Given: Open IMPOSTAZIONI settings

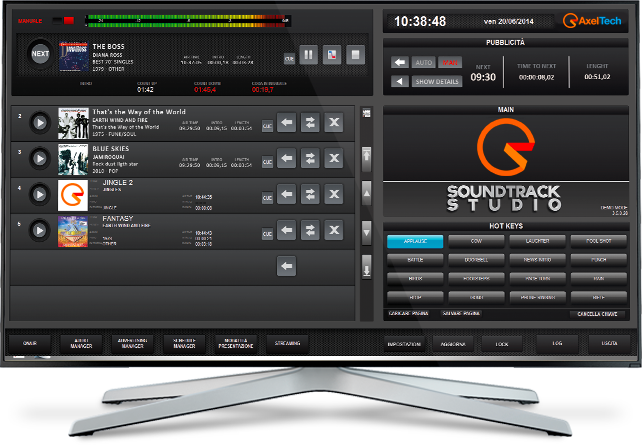Looking at the screenshot, I should 405,344.
